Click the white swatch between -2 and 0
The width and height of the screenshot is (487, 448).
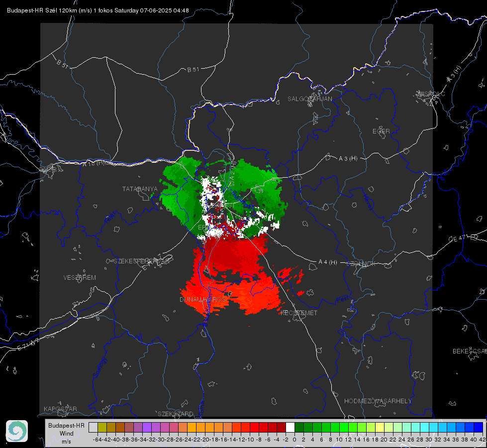tap(290, 427)
